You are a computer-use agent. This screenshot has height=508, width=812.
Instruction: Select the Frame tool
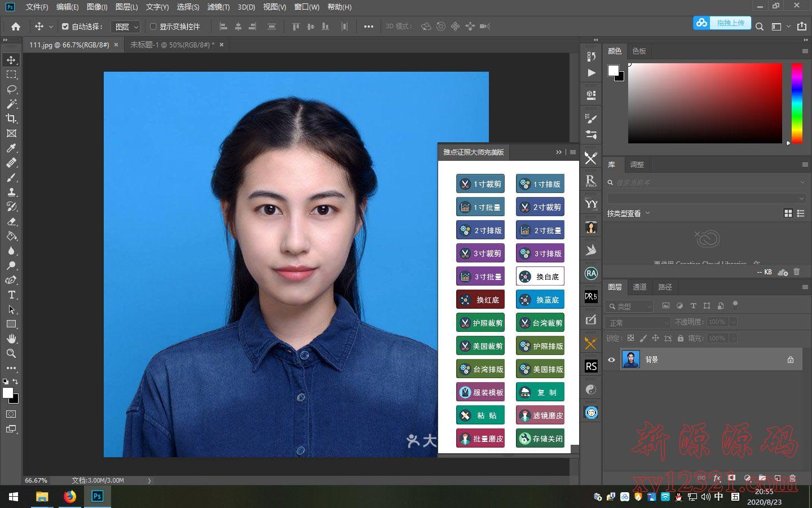point(11,133)
